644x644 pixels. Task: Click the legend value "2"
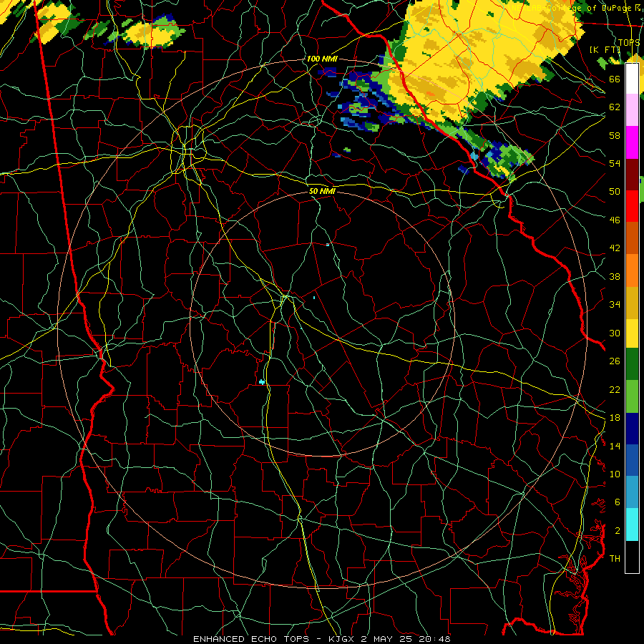(618, 531)
